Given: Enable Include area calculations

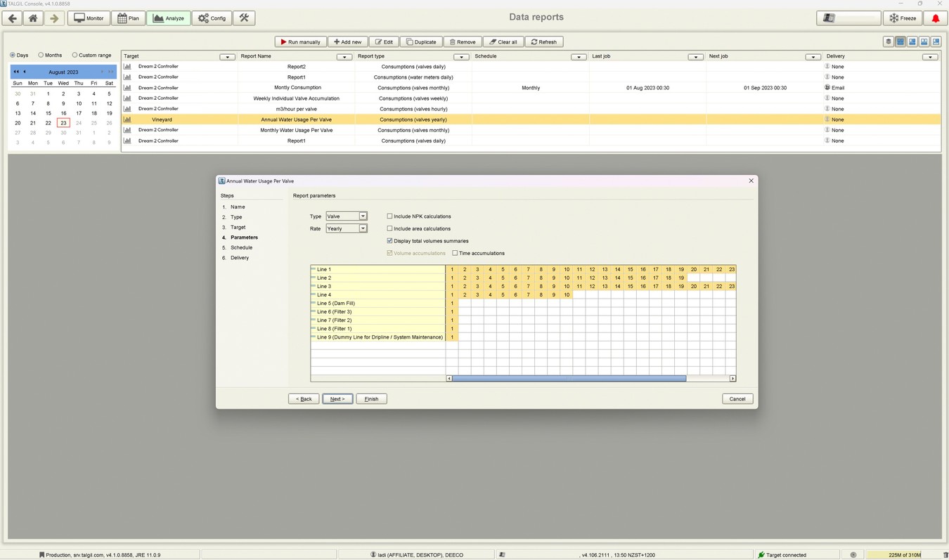Looking at the screenshot, I should pyautogui.click(x=390, y=228).
